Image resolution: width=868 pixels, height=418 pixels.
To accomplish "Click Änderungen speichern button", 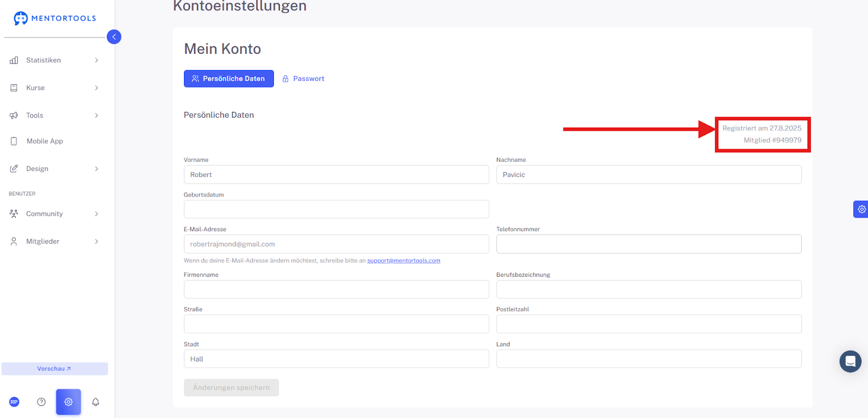I will click(x=231, y=388).
